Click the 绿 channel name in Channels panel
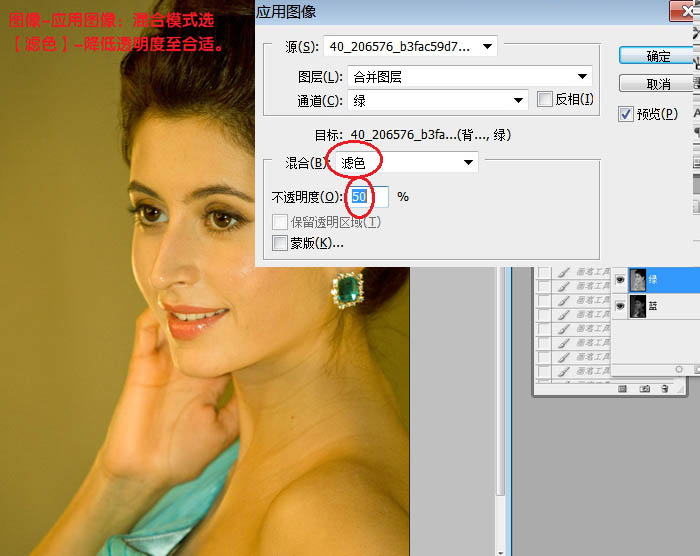 (653, 280)
